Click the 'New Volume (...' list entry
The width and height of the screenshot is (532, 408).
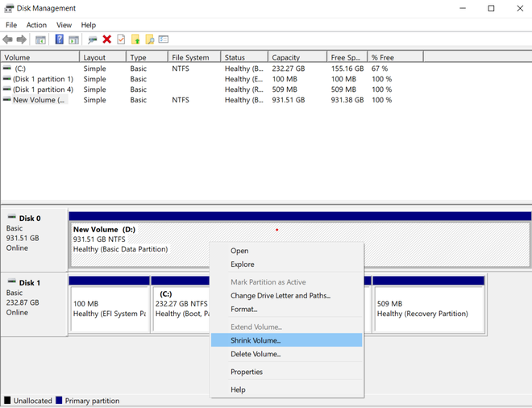39,100
